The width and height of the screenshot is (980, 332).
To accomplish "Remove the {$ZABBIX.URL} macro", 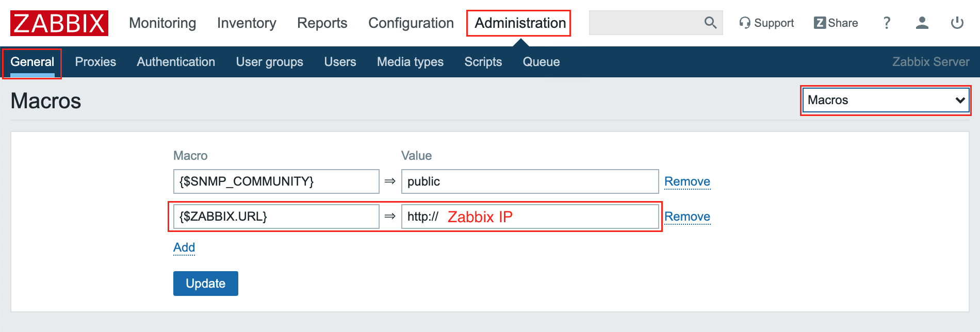I will 687,217.
